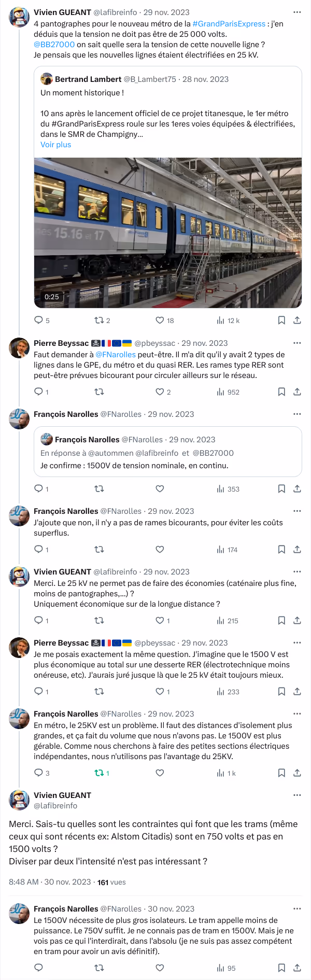This screenshot has width=311, height=980.
Task: Open Bertrand Lambert's profile name in quote
Action: click(x=88, y=79)
